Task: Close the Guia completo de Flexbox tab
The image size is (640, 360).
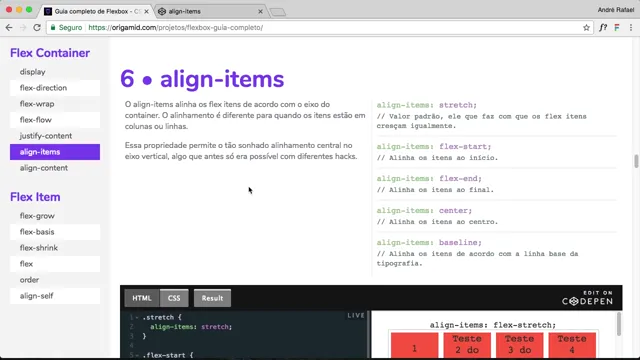Action: [x=146, y=11]
